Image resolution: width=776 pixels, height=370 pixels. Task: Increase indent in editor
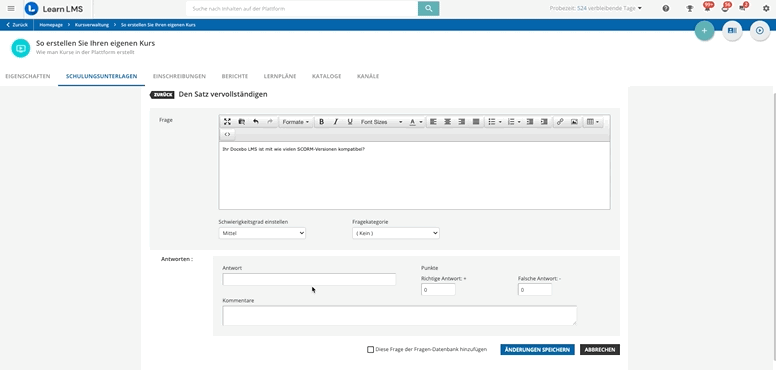[x=544, y=122]
